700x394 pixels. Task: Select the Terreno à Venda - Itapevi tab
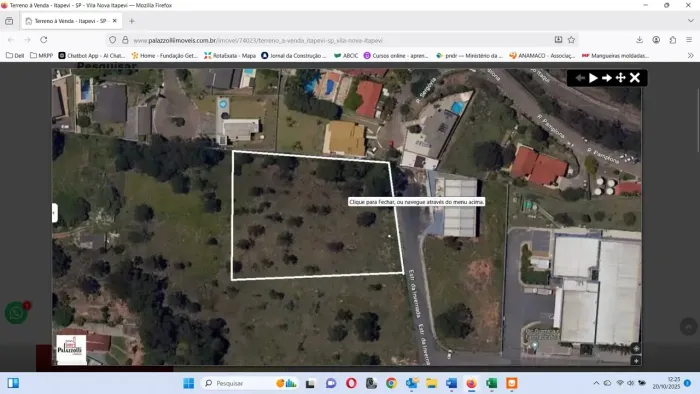71,21
